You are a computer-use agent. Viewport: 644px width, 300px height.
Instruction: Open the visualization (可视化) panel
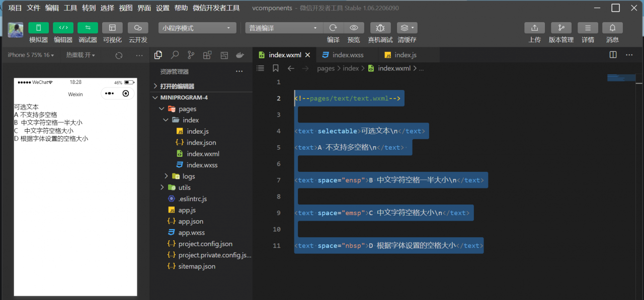(x=112, y=28)
